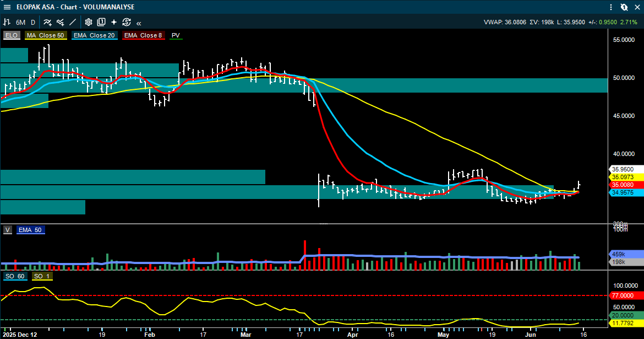
Task: Click the 2025 Dec 12 date label
Action: click(x=20, y=335)
